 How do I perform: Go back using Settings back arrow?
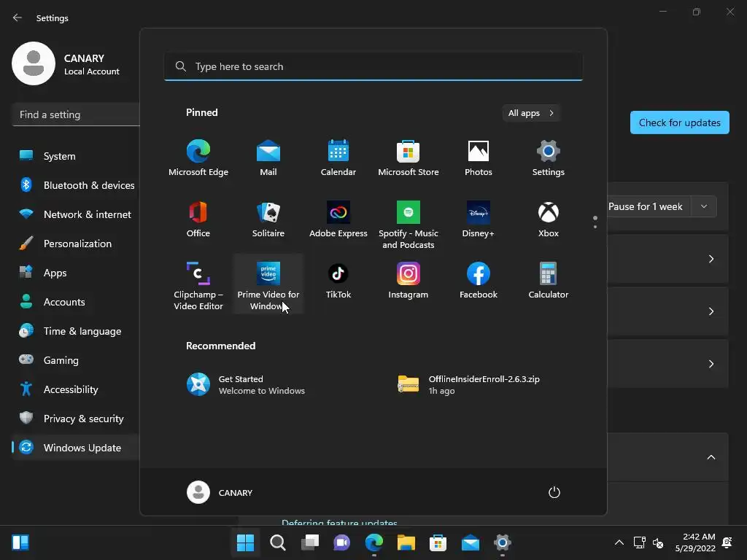click(x=18, y=17)
